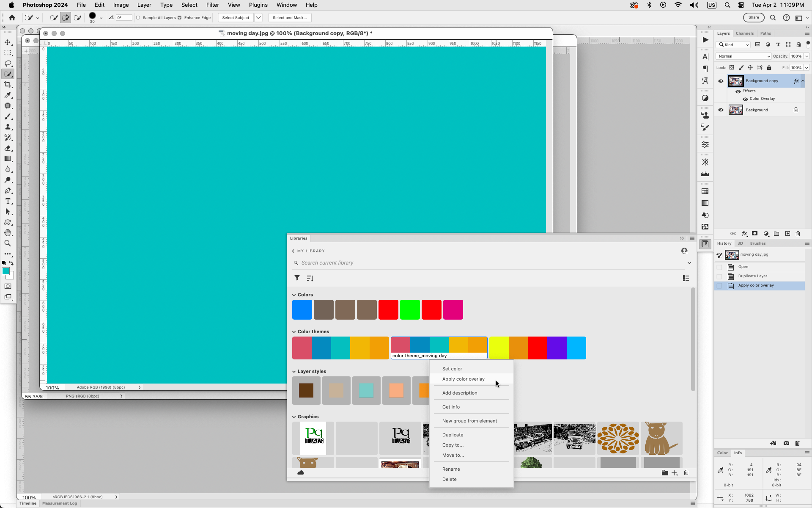Collapse the Color themes section
Image resolution: width=812 pixels, height=508 pixels.
(294, 331)
